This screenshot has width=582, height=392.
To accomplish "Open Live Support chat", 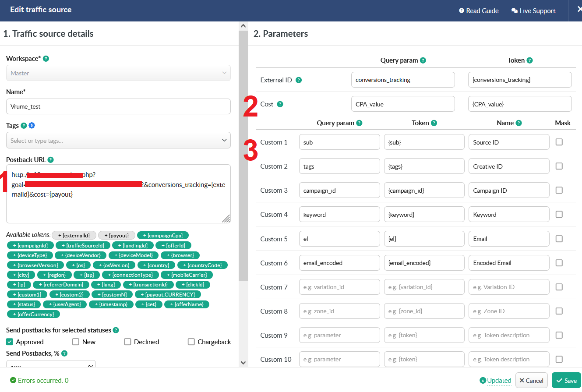I will 533,11.
